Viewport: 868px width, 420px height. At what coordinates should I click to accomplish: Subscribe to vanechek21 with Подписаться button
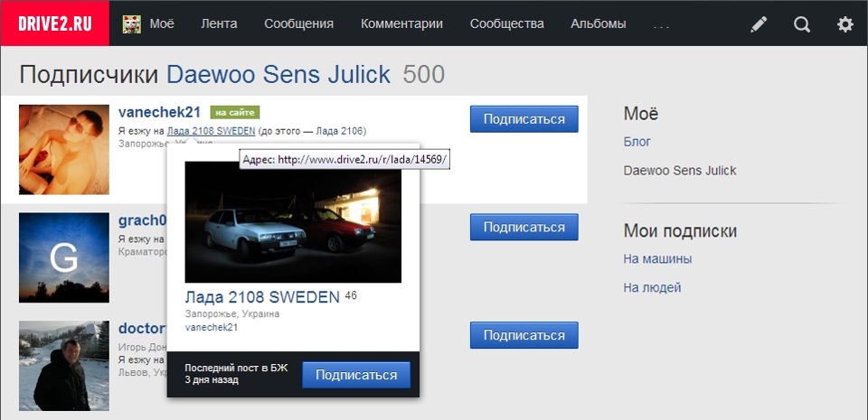(x=524, y=119)
